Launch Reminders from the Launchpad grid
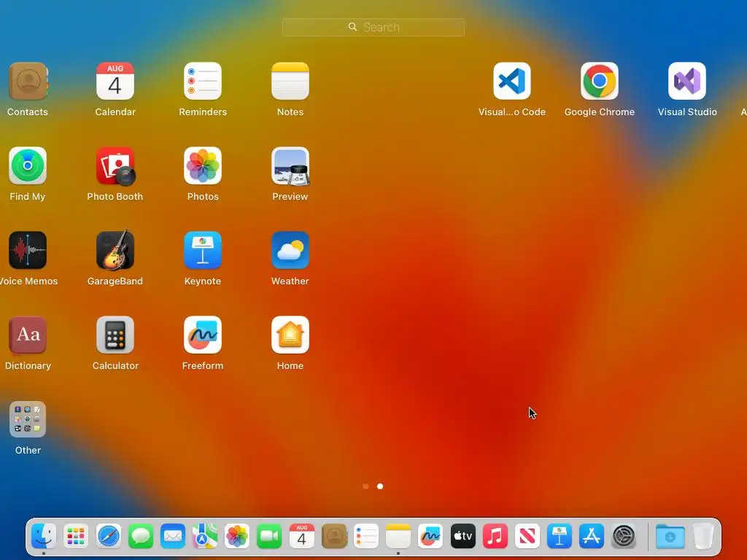This screenshot has height=560, width=747. click(x=203, y=81)
